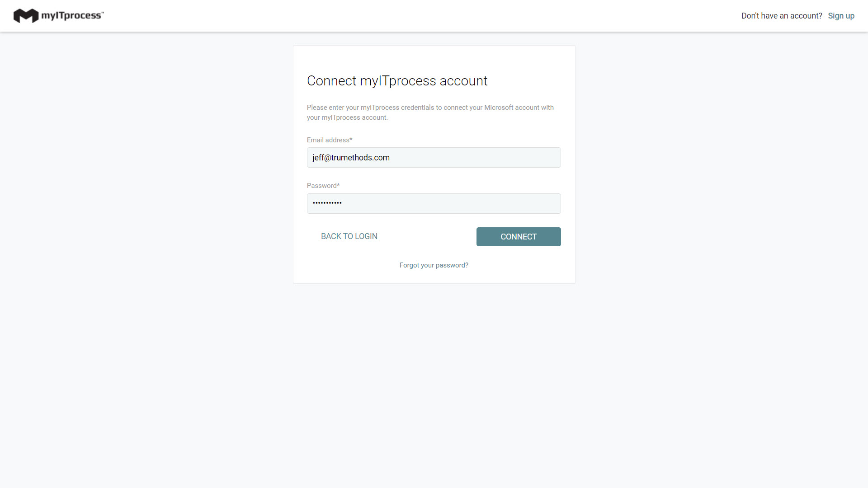Screen dimensions: 868x488
Task: Click the empty gray page background below card
Action: [x=434, y=384]
